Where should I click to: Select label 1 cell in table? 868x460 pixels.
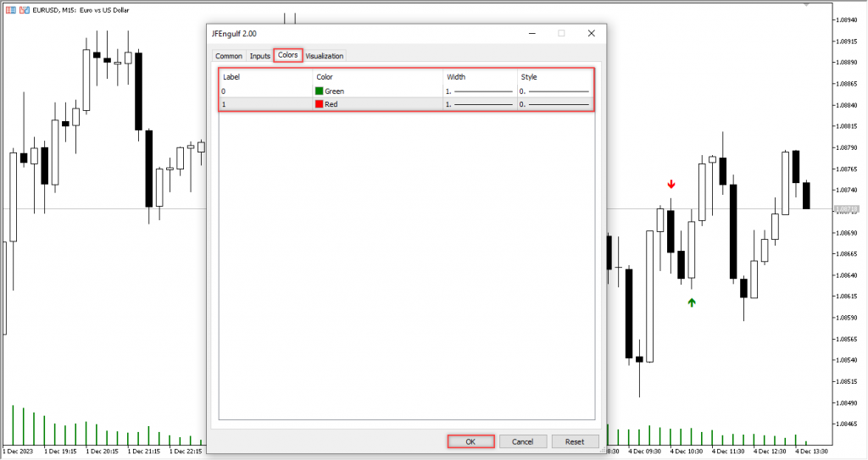265,104
